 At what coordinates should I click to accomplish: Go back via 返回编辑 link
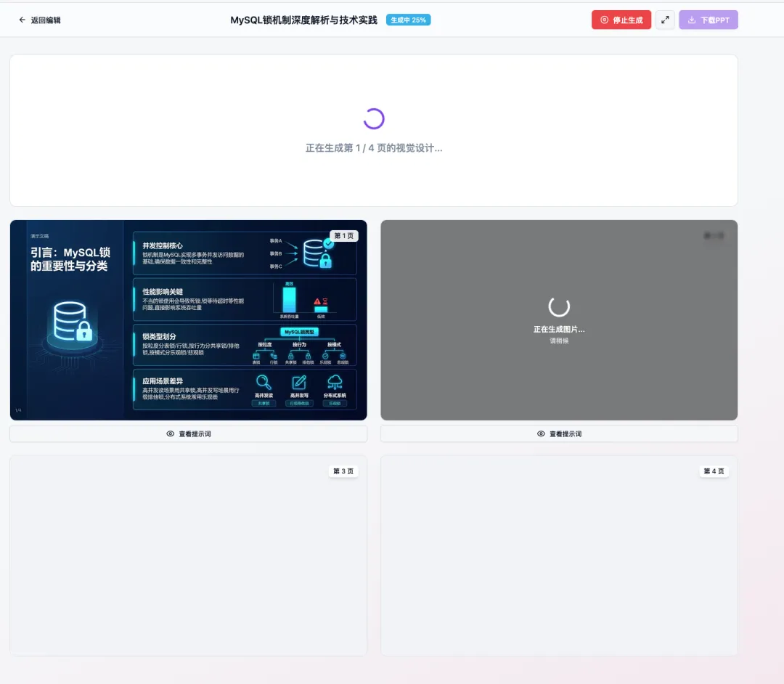(x=39, y=20)
